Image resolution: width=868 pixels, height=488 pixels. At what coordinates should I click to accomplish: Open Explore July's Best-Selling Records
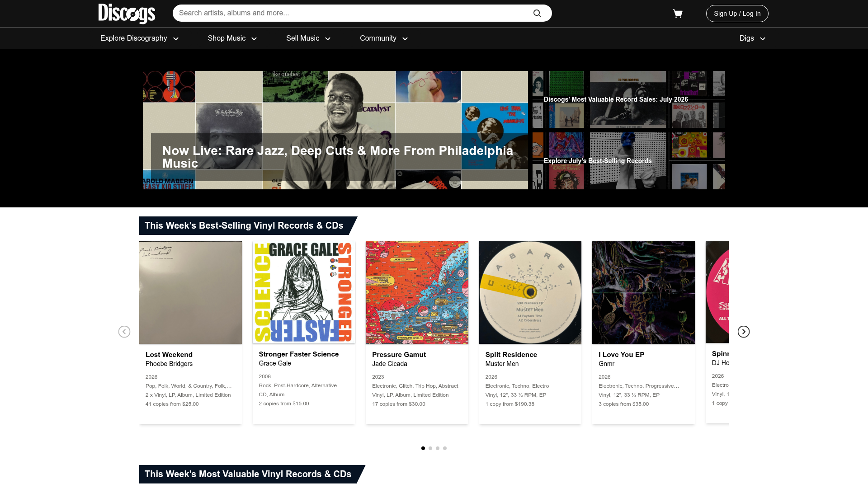(628, 161)
